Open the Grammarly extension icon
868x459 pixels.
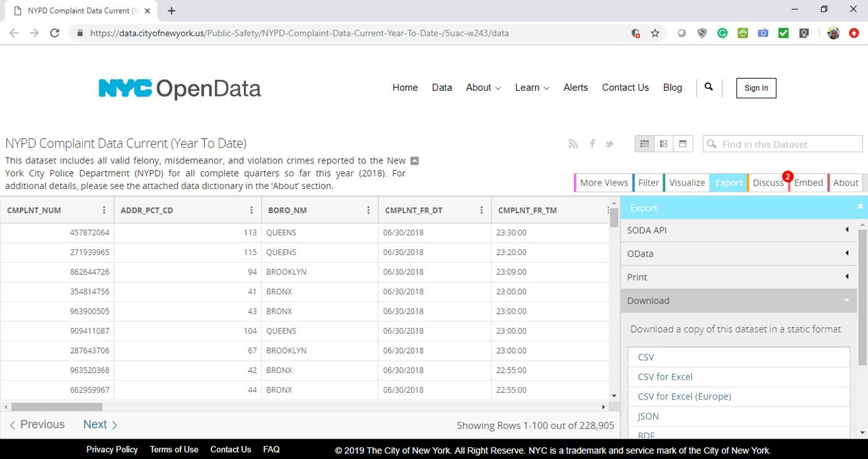[x=722, y=33]
